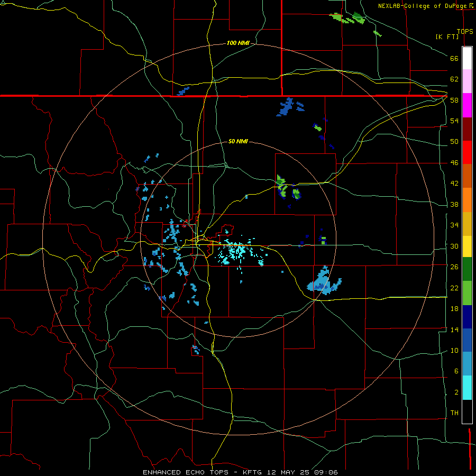Click the large light-blue echo southeast of radar

(324, 282)
